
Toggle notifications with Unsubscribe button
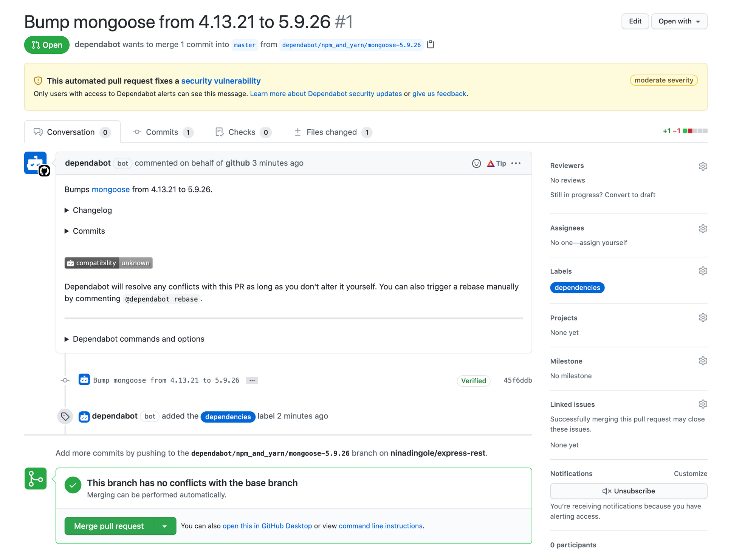628,491
